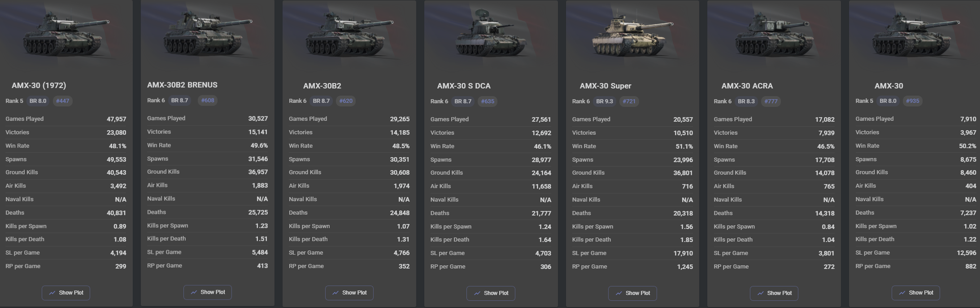Click the #608 ranking badge
980x308 pixels.
[x=208, y=101]
